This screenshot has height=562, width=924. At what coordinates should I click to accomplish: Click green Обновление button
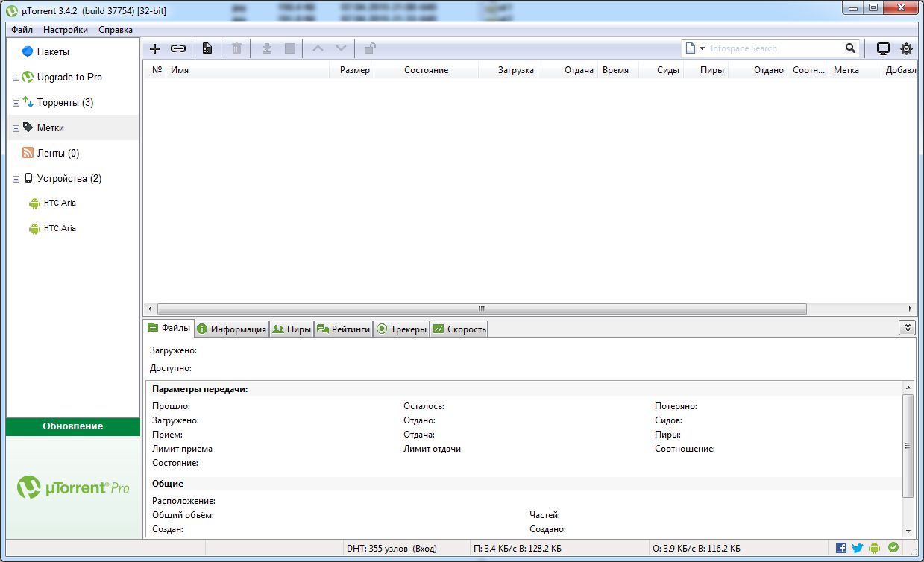coord(73,426)
